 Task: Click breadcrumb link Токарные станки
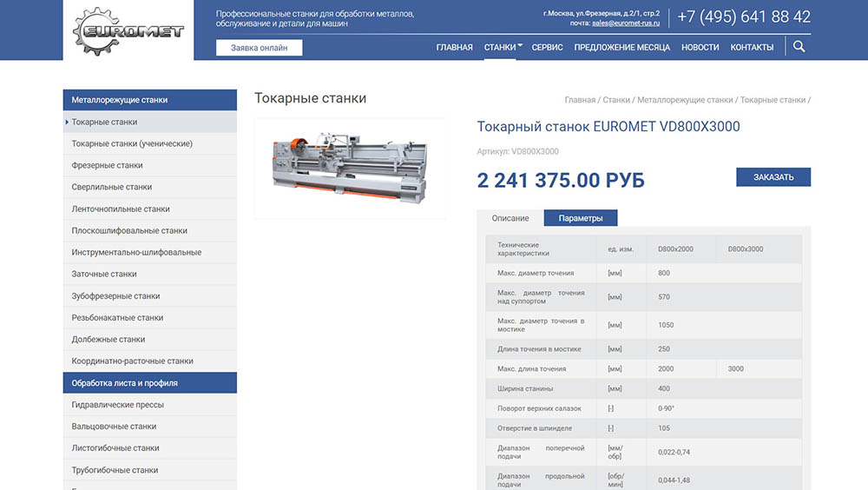773,100
